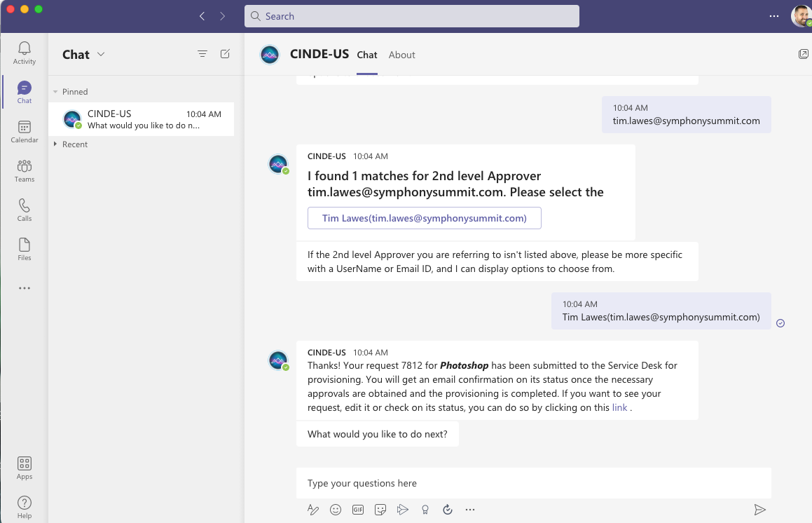Open the Calls section
The image size is (812, 523).
pyautogui.click(x=25, y=210)
